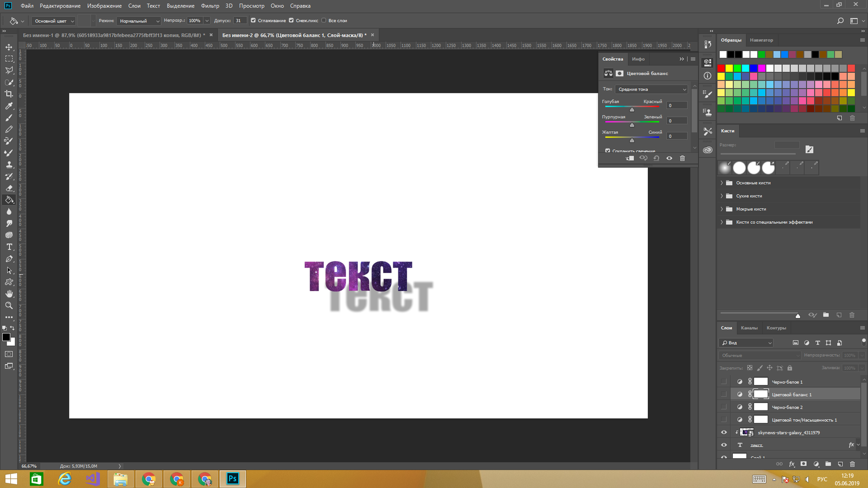This screenshot has width=868, height=488.
Task: Enable the Сглаживание checkbox
Action: [253, 21]
